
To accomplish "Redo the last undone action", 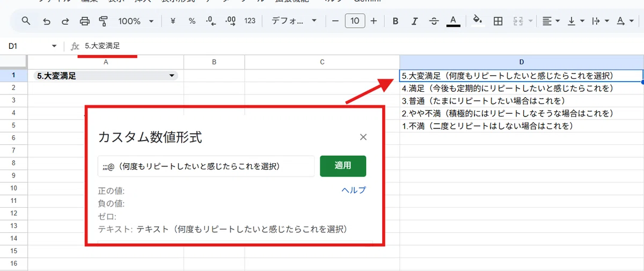I will [65, 21].
